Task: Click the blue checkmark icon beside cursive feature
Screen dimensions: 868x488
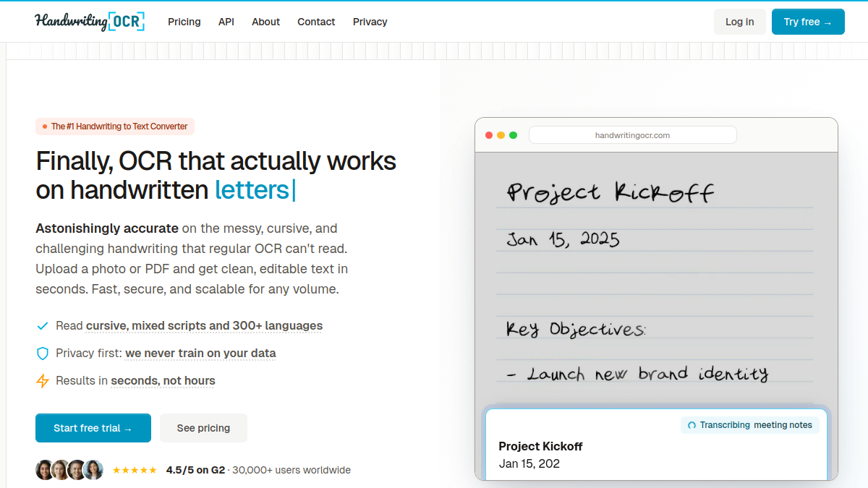Action: pyautogui.click(x=43, y=326)
